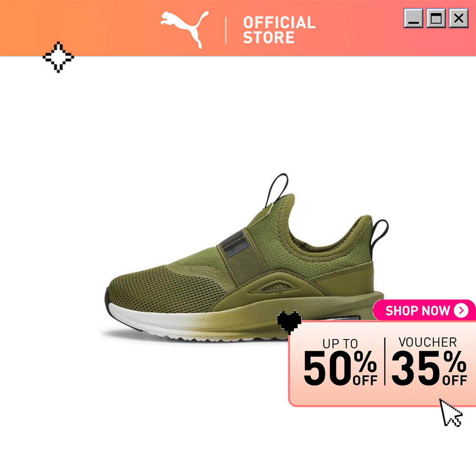The image size is (476, 476).
Task: Click the black tongue pull loop on shoe
Action: click(x=277, y=190)
